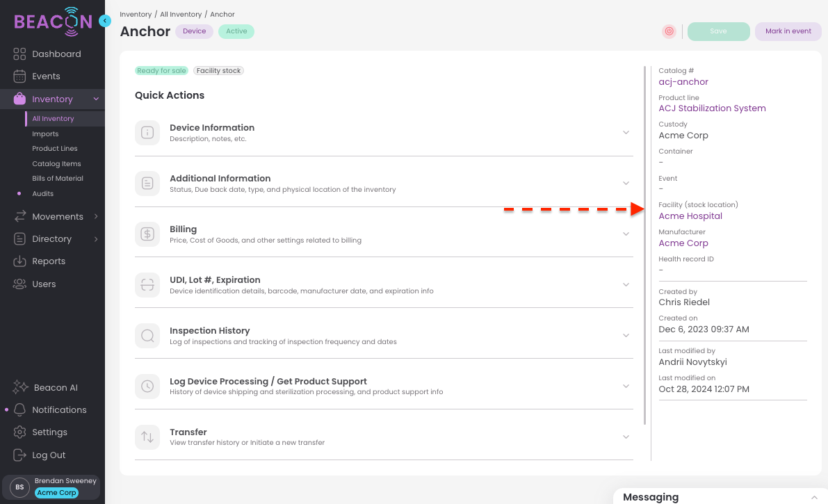This screenshot has height=504, width=828.
Task: Click the Quick Actions vertical scrollbar
Action: point(644,245)
